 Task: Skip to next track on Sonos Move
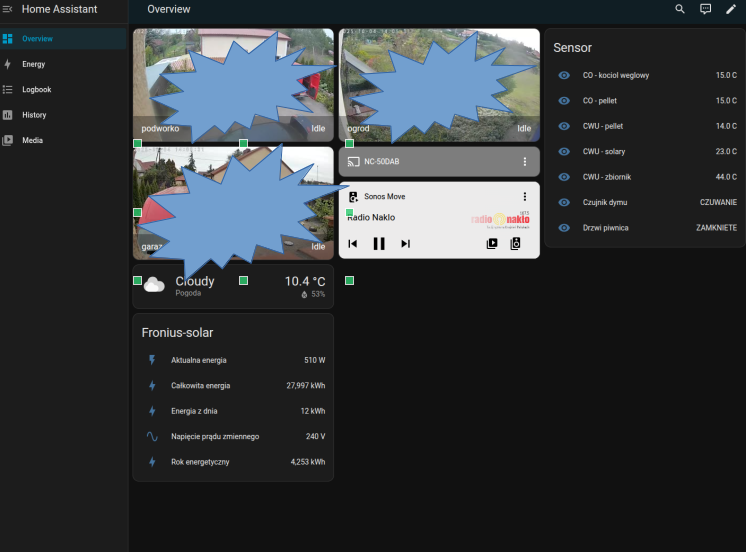(x=405, y=243)
